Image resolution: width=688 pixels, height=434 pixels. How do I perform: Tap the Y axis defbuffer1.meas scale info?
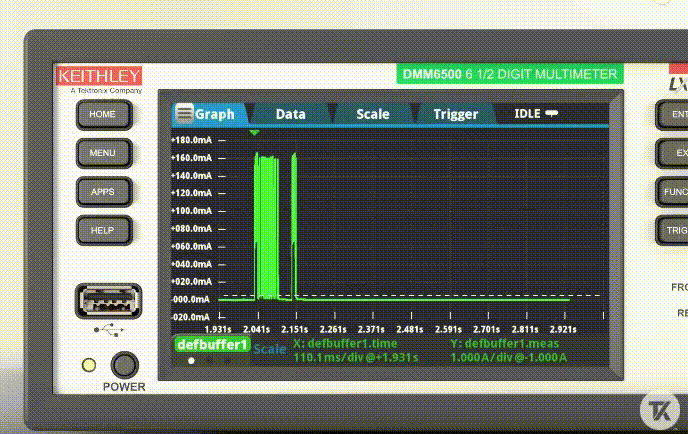pos(510,350)
